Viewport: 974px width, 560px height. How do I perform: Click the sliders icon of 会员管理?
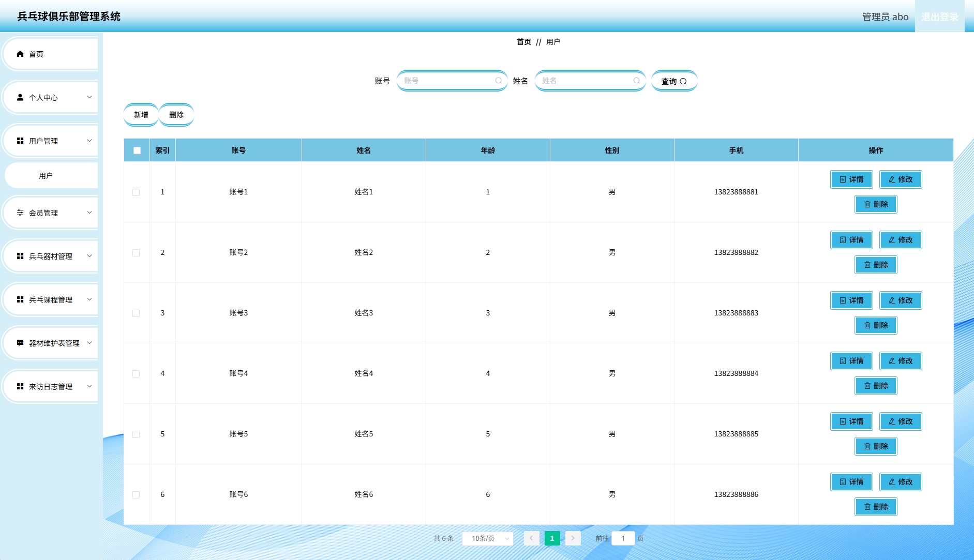pyautogui.click(x=20, y=213)
